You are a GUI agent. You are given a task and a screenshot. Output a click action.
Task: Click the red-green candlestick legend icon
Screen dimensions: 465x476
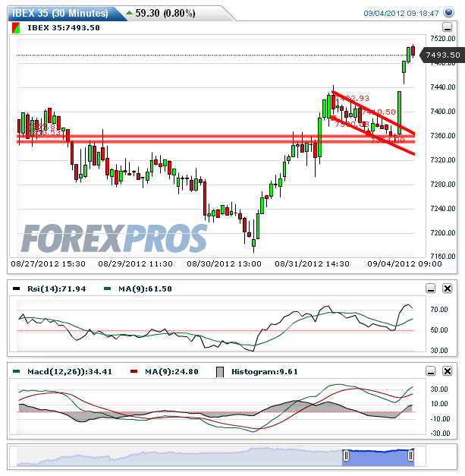pos(16,28)
